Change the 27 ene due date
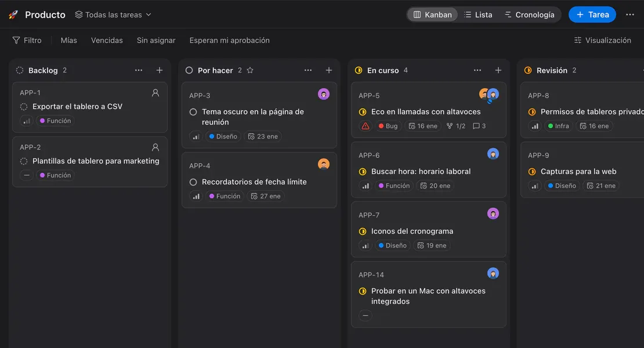Screen dimensions: 644x348 click(x=266, y=196)
